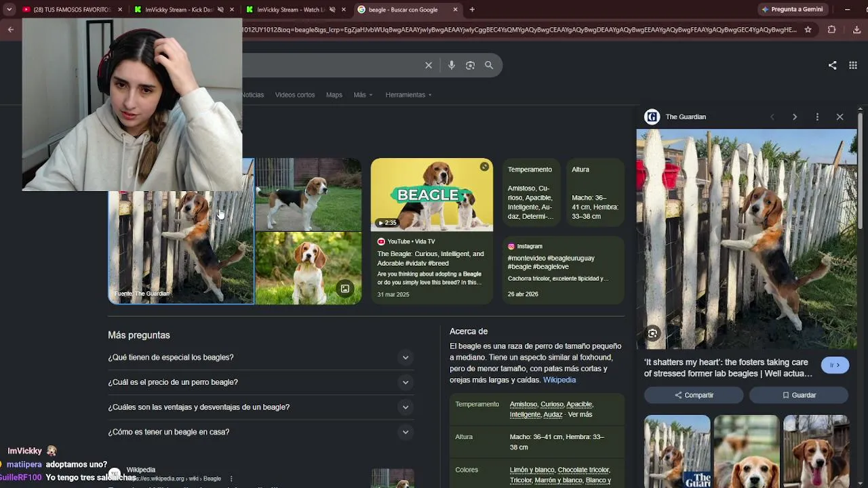Click the share icon near Google apps
The height and width of the screenshot is (488, 868).
tap(832, 66)
